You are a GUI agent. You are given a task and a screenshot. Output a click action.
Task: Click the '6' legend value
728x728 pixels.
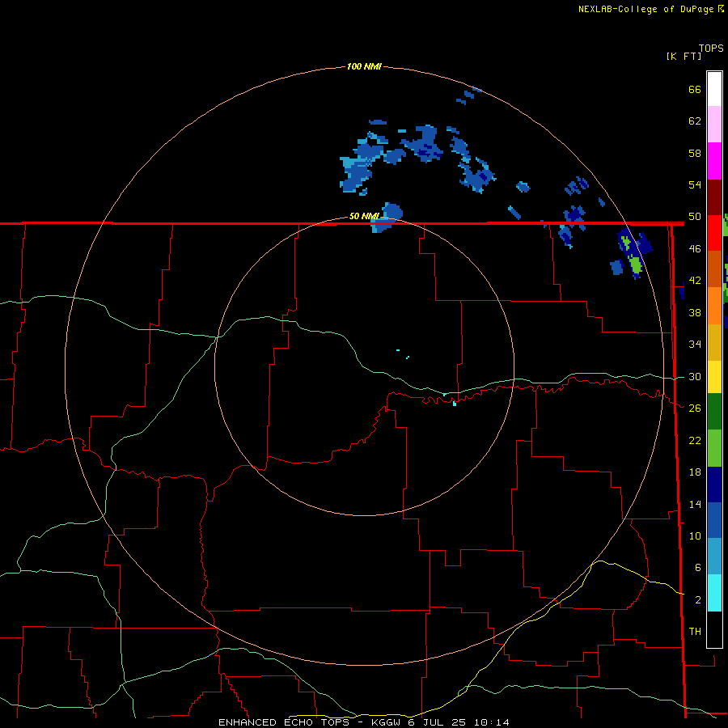[697, 568]
